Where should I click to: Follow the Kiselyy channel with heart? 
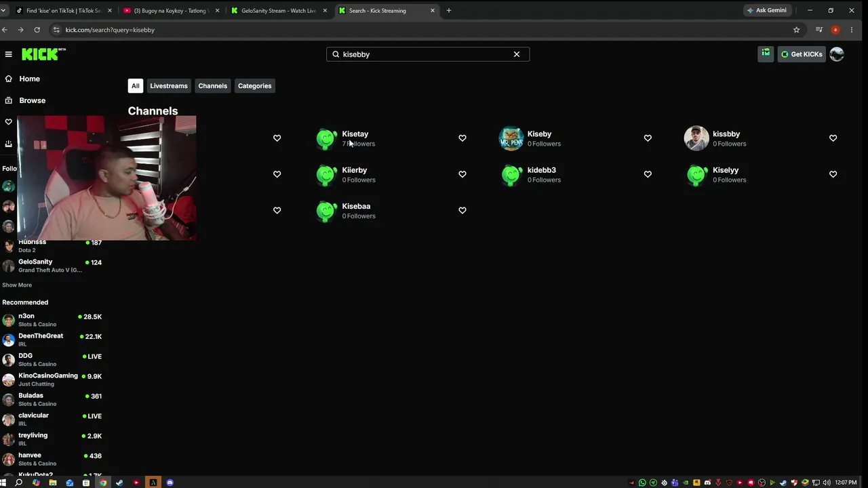tap(833, 174)
